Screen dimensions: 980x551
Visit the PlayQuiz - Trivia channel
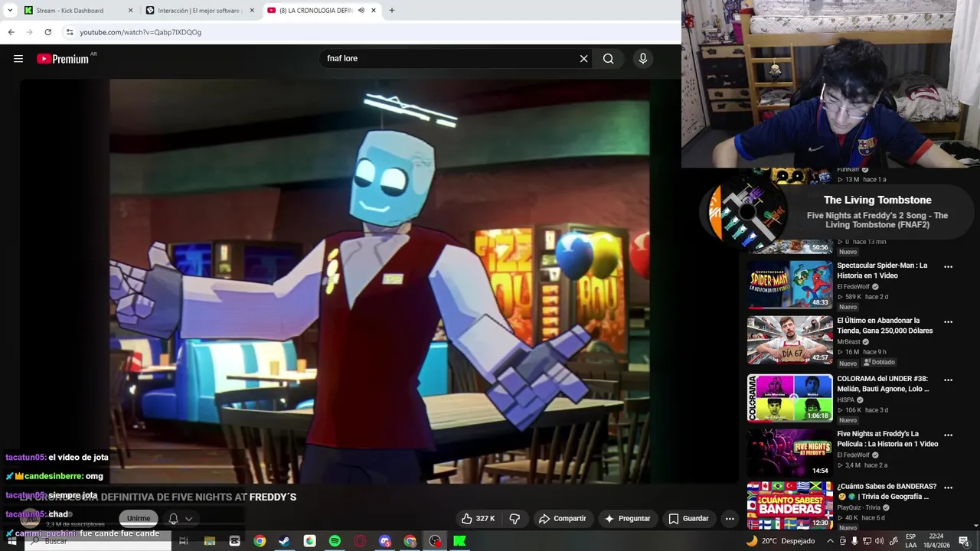(x=857, y=507)
